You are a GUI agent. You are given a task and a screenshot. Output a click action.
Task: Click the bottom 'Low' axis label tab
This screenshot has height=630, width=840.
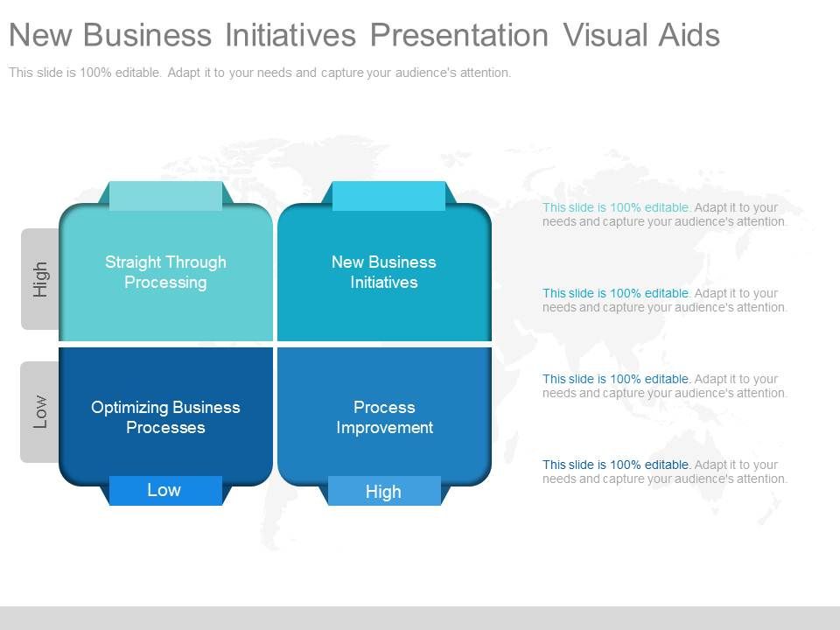pos(165,490)
